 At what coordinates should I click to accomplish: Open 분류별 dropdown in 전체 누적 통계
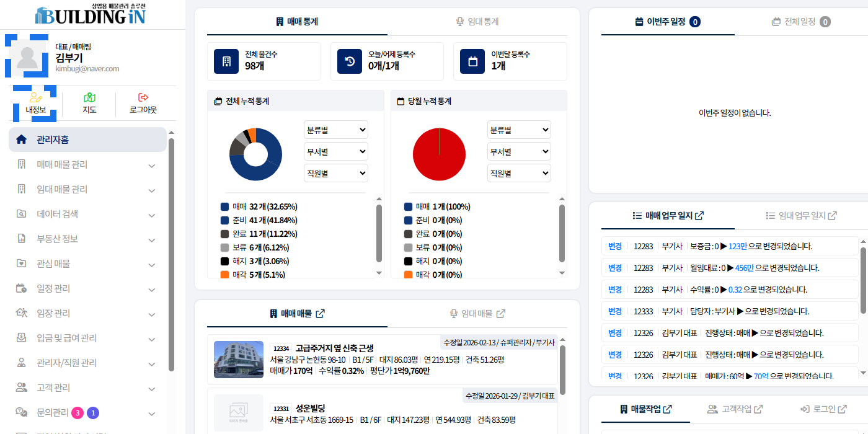point(336,130)
